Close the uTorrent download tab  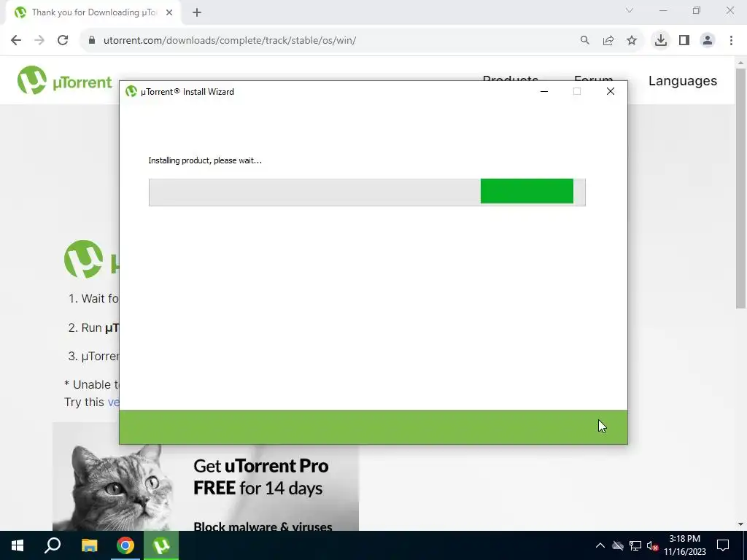point(169,13)
